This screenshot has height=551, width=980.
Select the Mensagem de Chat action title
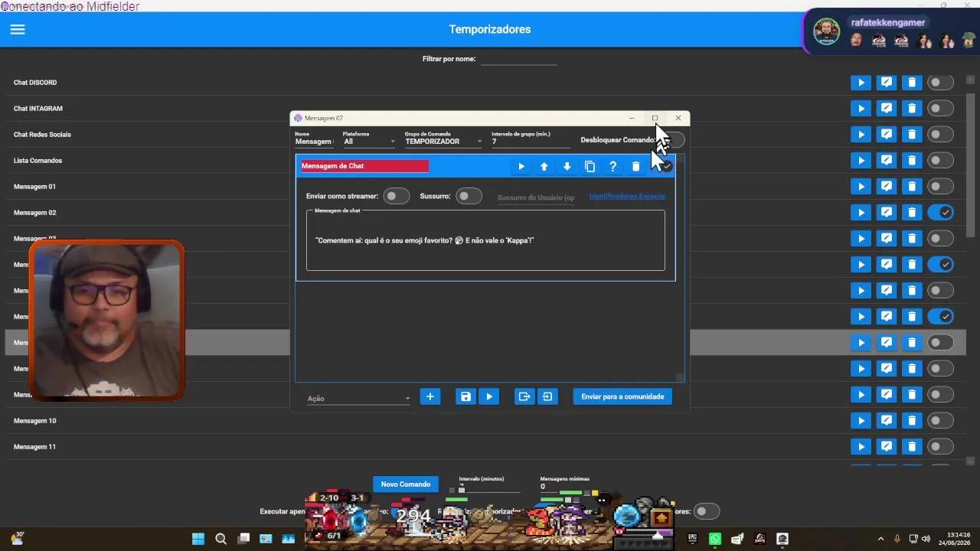[x=364, y=166]
